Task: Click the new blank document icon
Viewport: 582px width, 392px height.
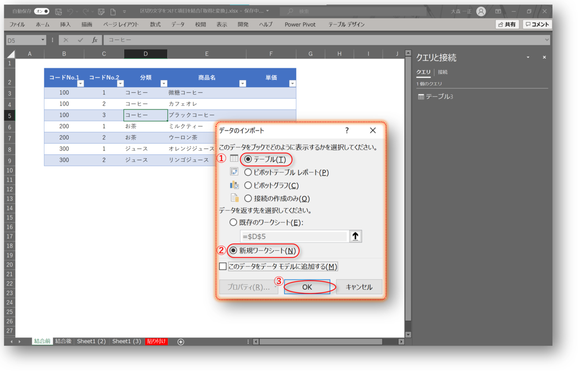Action: click(113, 11)
